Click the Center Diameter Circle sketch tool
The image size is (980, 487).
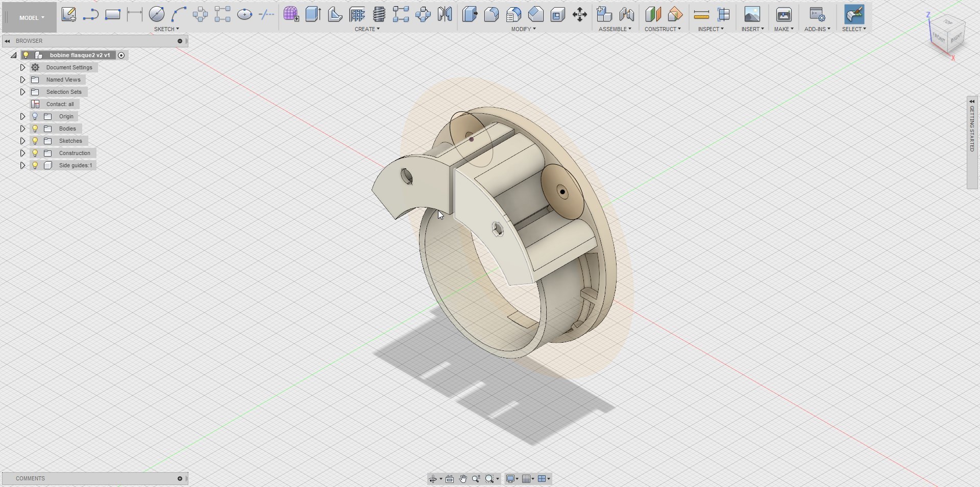pos(157,14)
